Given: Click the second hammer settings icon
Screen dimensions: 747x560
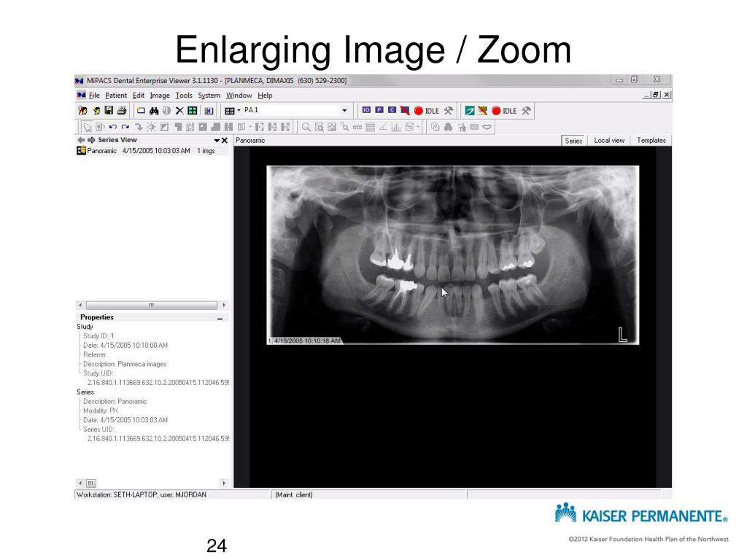Looking at the screenshot, I should pyautogui.click(x=527, y=111).
